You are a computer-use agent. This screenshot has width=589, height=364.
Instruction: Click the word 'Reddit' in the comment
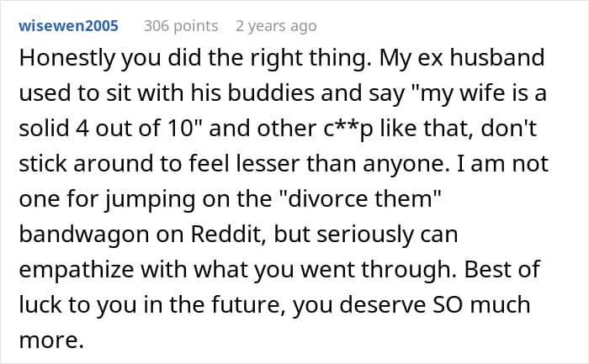(x=229, y=234)
